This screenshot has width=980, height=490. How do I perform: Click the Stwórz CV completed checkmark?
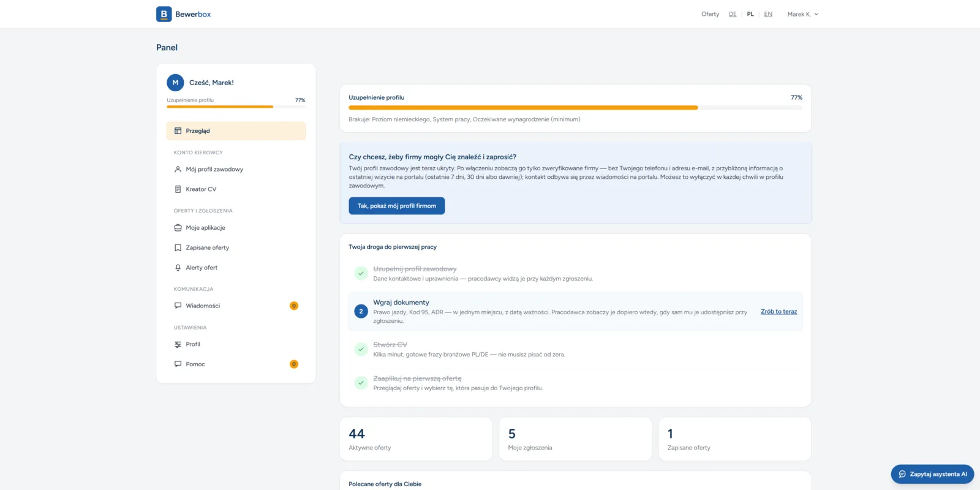[x=361, y=349]
